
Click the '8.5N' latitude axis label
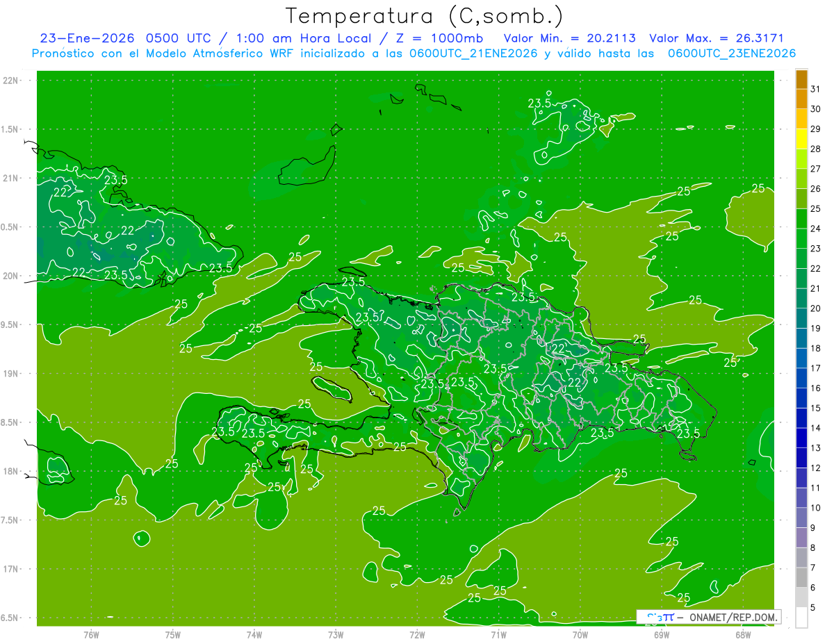click(10, 422)
